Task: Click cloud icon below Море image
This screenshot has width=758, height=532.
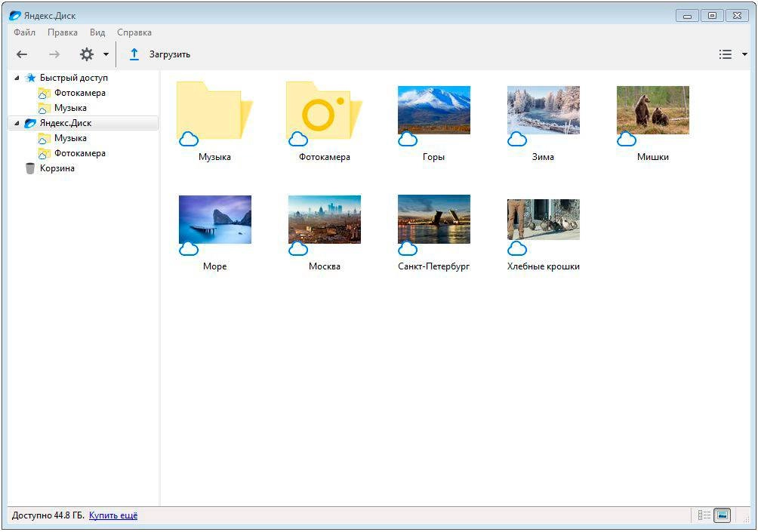Action: (x=189, y=248)
